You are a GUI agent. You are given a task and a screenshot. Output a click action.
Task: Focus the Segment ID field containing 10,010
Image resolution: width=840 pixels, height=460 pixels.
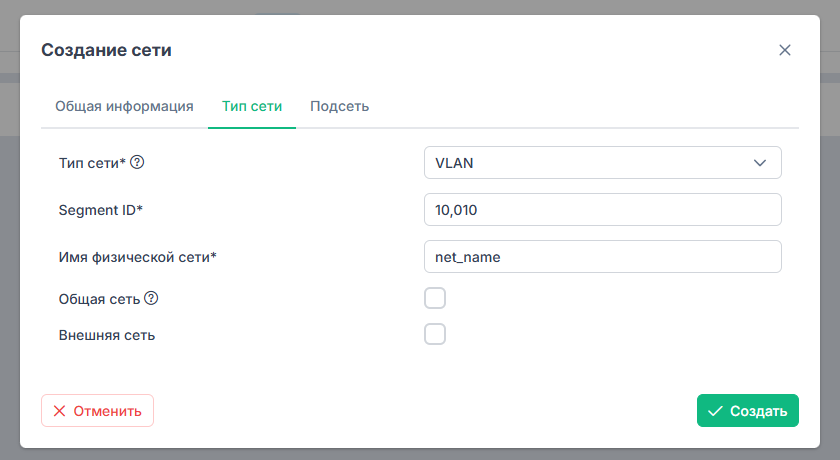(603, 209)
